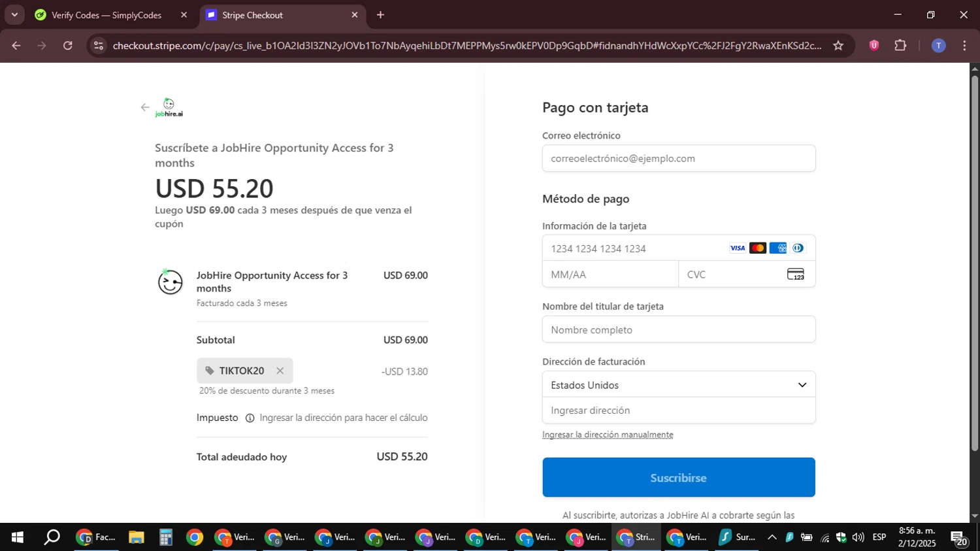Viewport: 980px width, 551px height.
Task: Click the American Express icon
Action: [778, 248]
